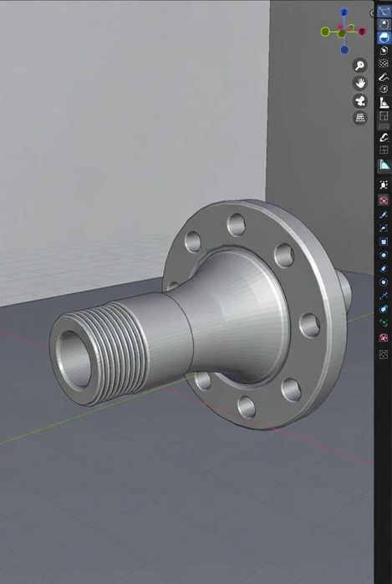Screen dimensions: 392x584
Task: Select the grid icon below the eraser icon
Action: 384,150
